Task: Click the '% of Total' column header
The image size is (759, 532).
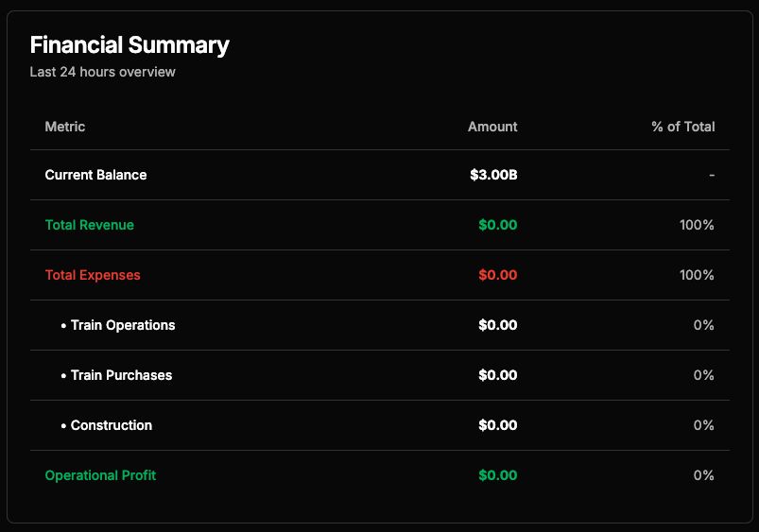Action: [x=682, y=126]
